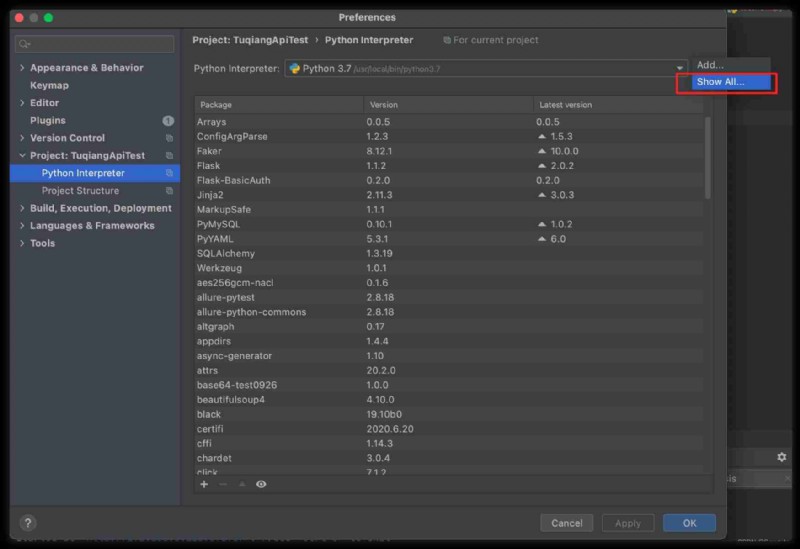The image size is (800, 549).
Task: Expand the Tools settings section
Action: click(x=22, y=243)
